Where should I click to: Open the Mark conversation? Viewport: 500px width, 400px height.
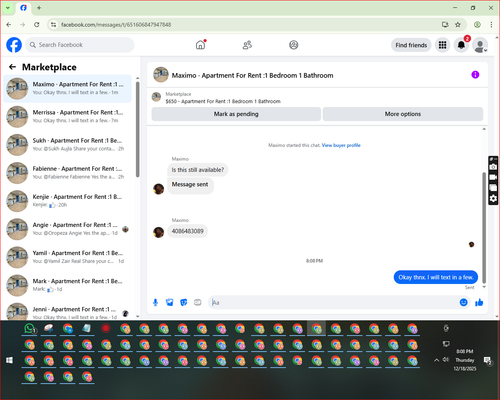pyautogui.click(x=68, y=285)
